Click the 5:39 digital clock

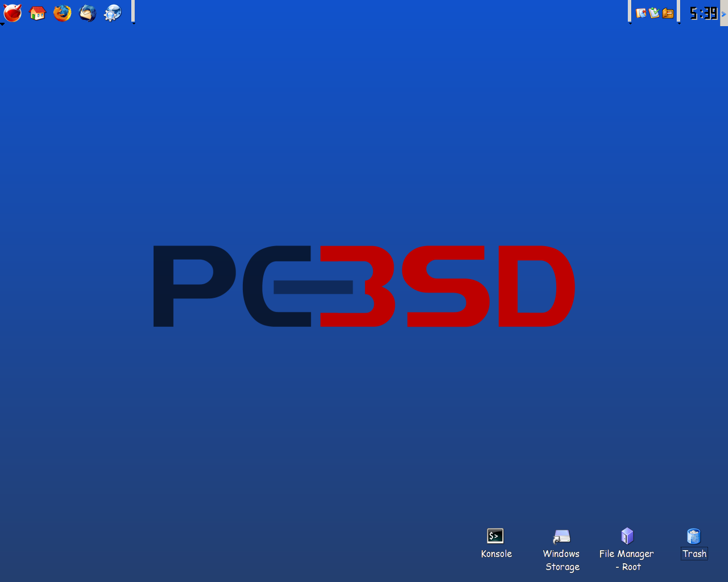pyautogui.click(x=703, y=13)
